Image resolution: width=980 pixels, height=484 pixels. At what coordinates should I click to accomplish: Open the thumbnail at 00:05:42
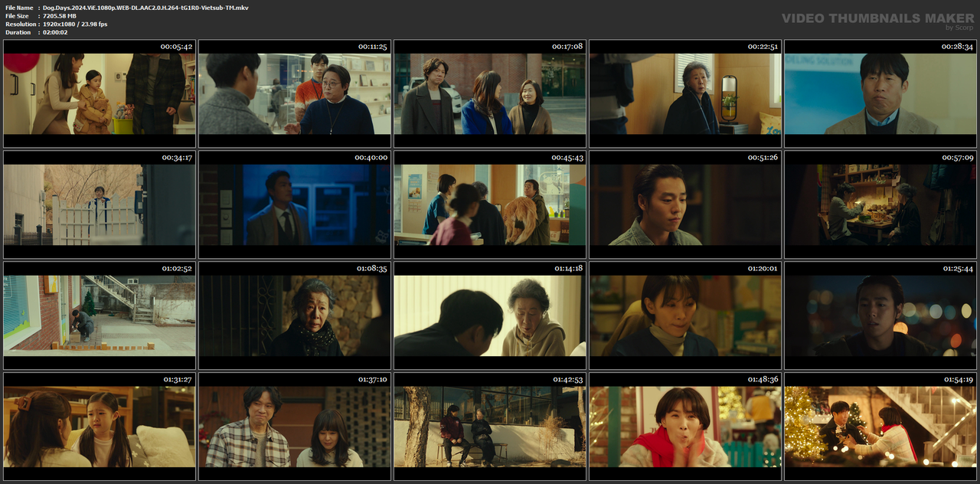(100, 93)
